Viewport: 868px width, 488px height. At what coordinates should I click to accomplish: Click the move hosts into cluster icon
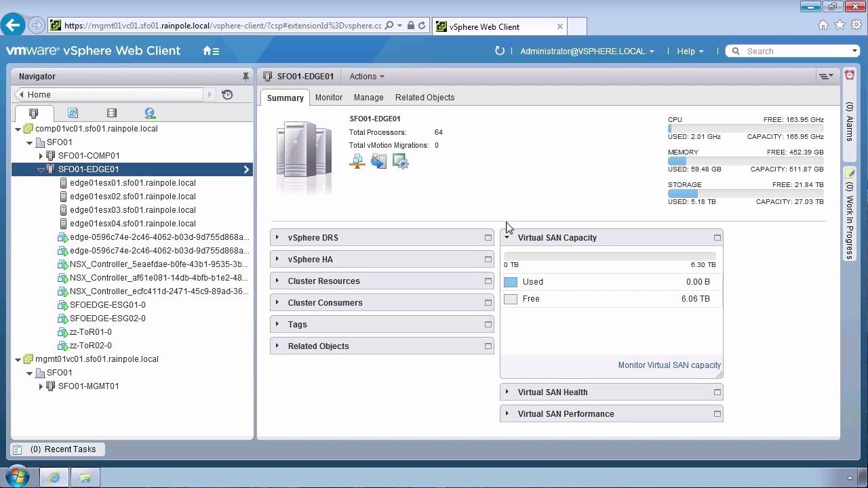click(x=378, y=161)
